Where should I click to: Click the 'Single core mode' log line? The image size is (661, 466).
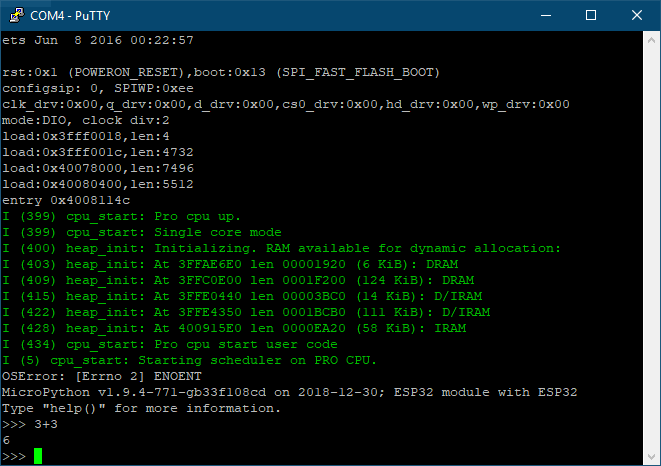pyautogui.click(x=142, y=232)
